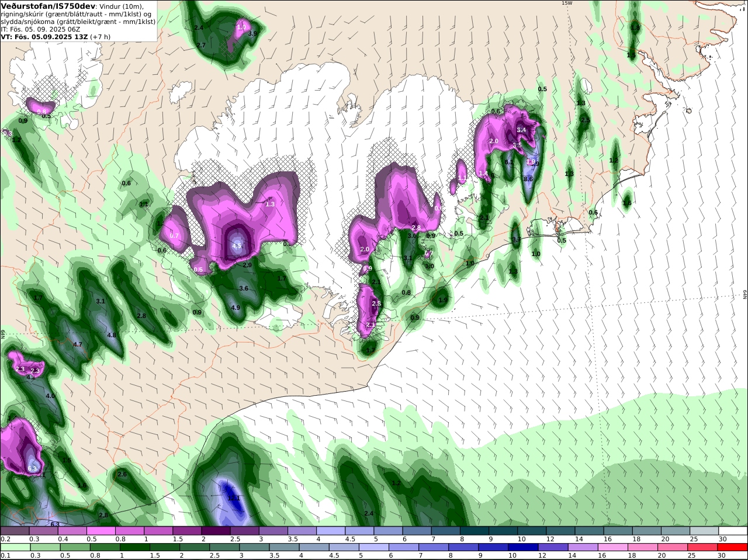Click the 'rigning/skúrir' legend description line

[x=76, y=14]
